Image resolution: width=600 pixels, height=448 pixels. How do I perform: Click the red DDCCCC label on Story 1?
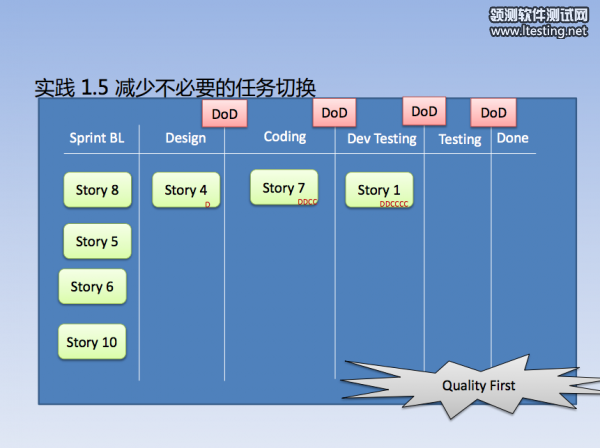coord(394,204)
